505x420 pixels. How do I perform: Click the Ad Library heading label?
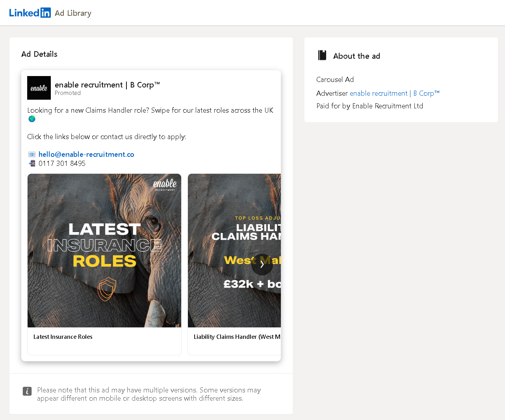pos(73,13)
